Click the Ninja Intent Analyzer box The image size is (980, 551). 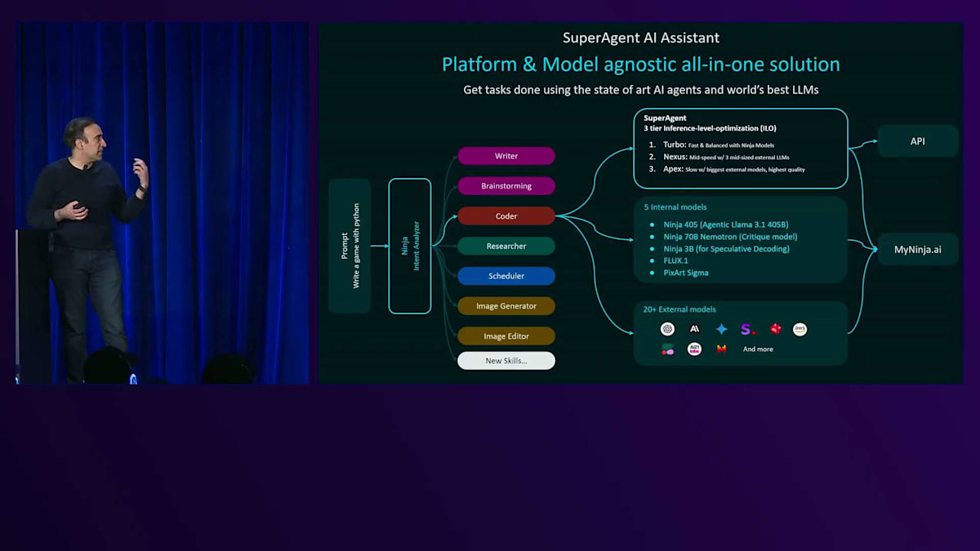[410, 246]
